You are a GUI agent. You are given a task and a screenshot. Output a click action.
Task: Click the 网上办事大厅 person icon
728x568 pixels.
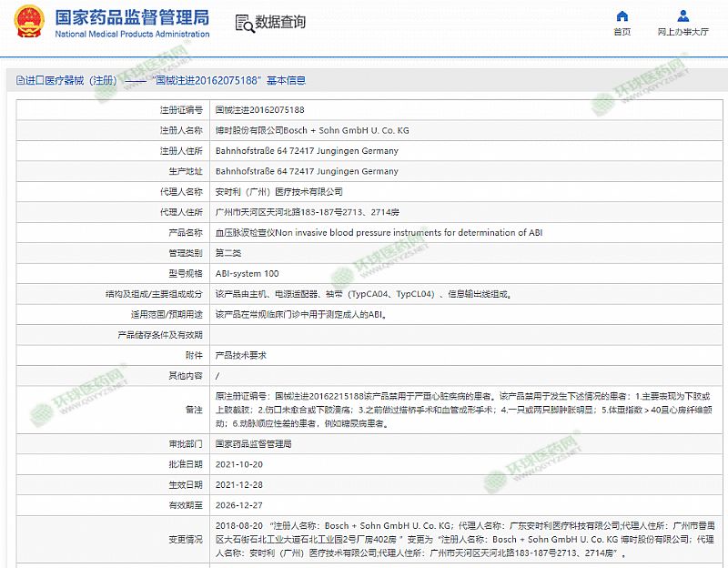coord(682,16)
